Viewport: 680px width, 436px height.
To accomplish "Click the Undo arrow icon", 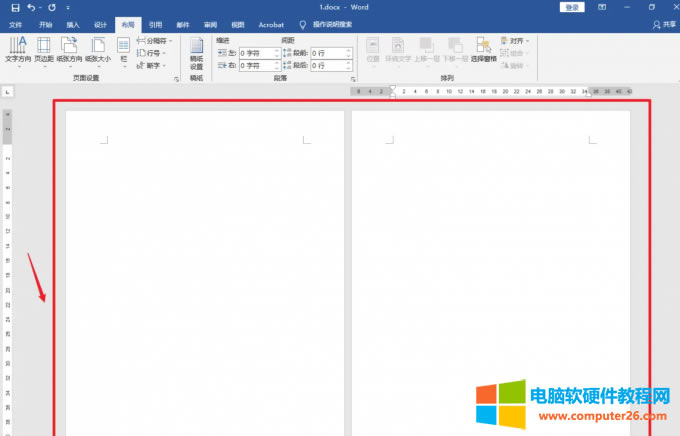I will click(x=31, y=7).
